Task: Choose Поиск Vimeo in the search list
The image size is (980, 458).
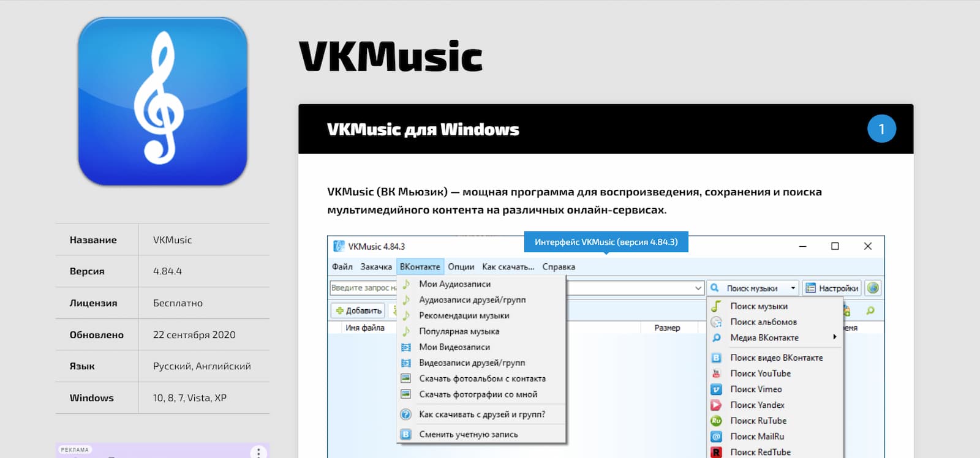Action: click(756, 389)
